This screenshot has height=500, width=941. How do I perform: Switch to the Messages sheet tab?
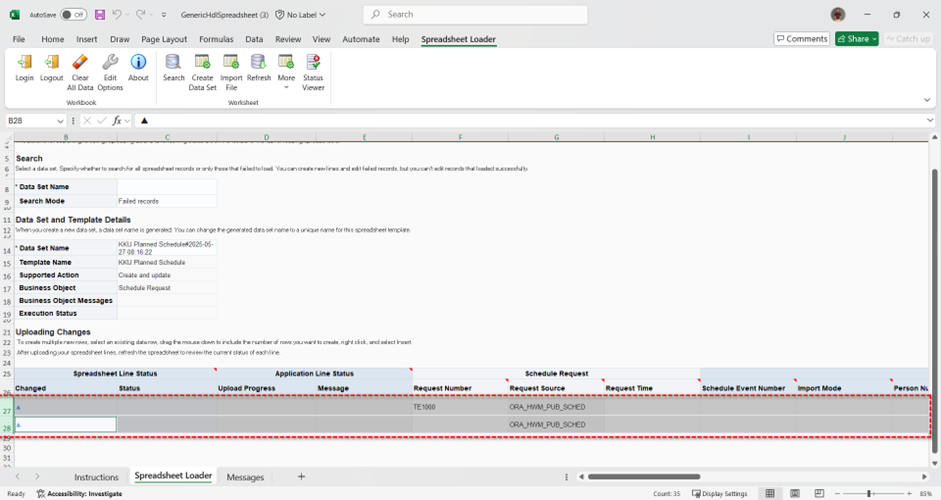coord(245,477)
